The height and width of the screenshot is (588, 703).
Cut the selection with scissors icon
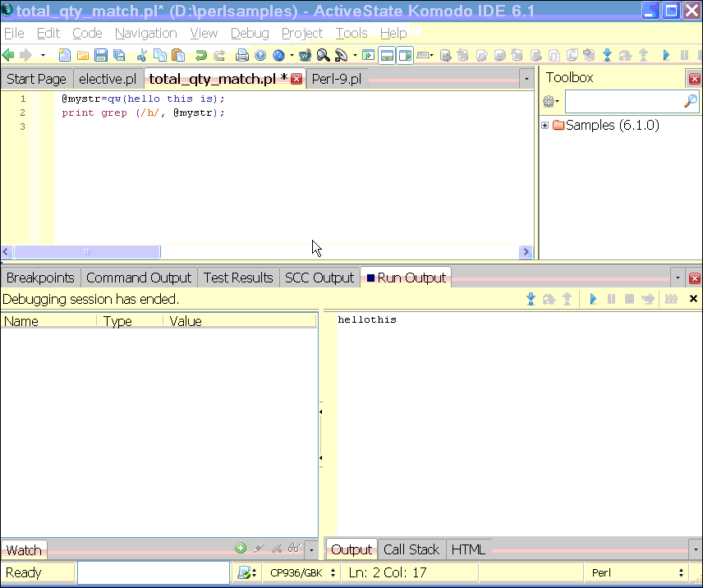coord(142,55)
